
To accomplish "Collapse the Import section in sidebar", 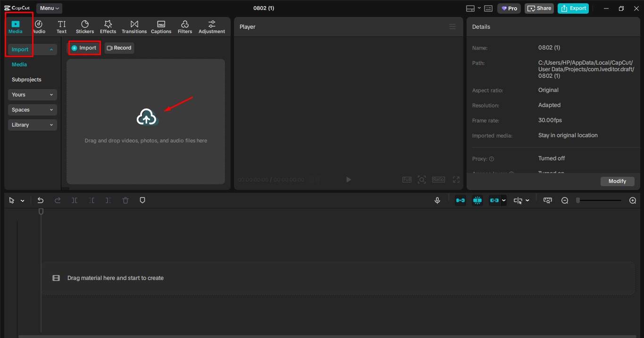I will (x=33, y=49).
